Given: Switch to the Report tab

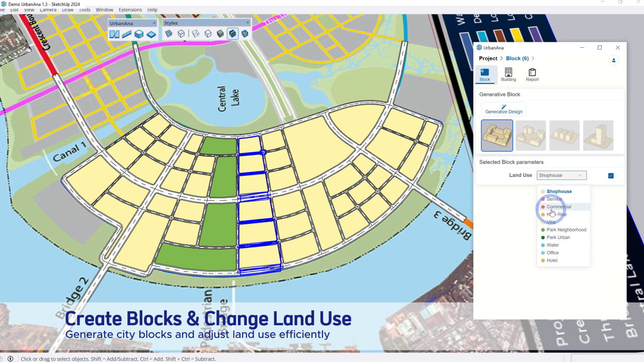Looking at the screenshot, I should (x=532, y=74).
